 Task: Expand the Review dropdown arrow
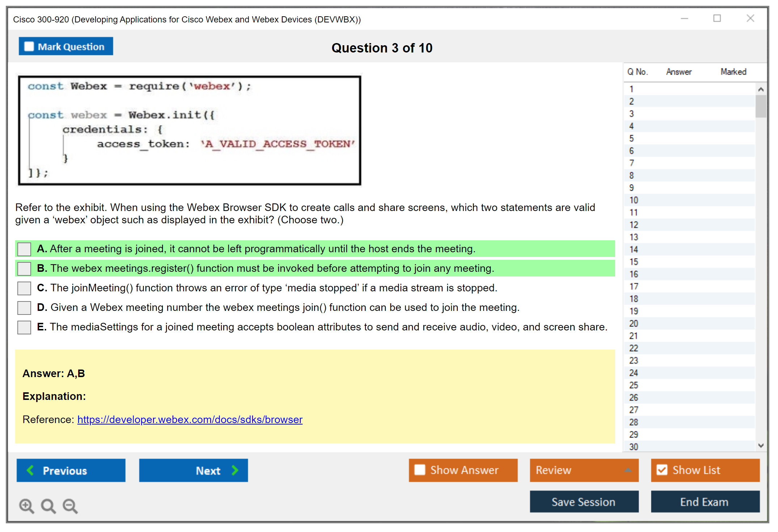[x=628, y=470]
